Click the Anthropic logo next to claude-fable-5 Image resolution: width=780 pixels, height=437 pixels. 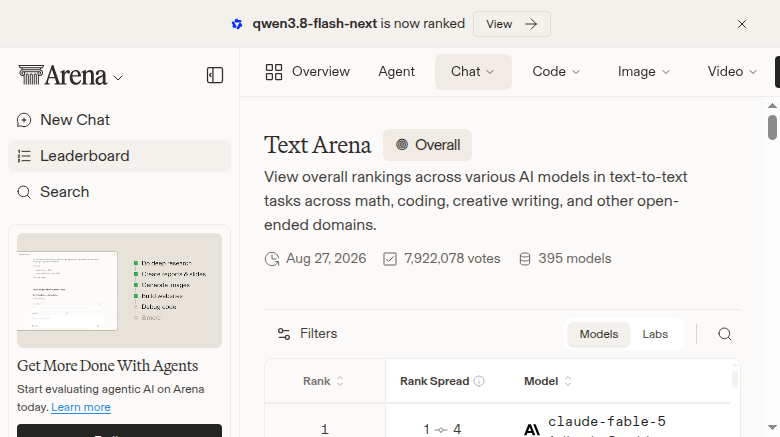pos(532,430)
